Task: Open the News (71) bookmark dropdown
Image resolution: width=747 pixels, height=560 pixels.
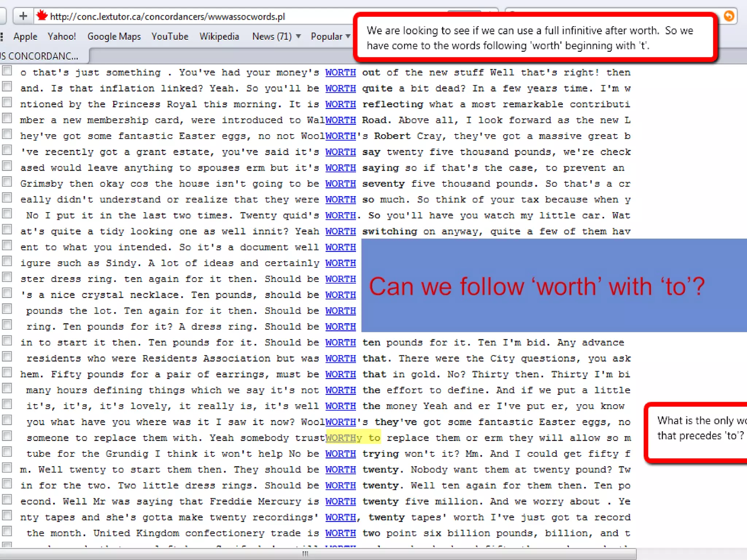Action: (276, 36)
